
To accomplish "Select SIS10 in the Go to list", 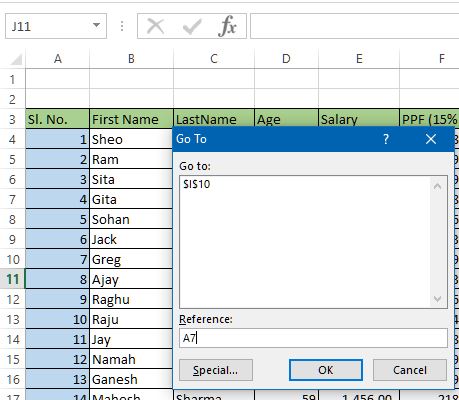I will point(197,184).
